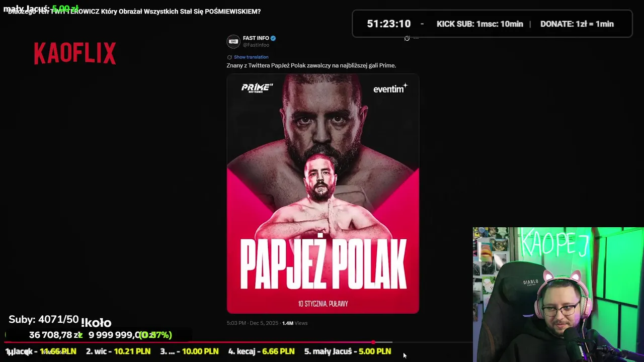Click the 1.4M Views count
644x362 pixels.
295,323
